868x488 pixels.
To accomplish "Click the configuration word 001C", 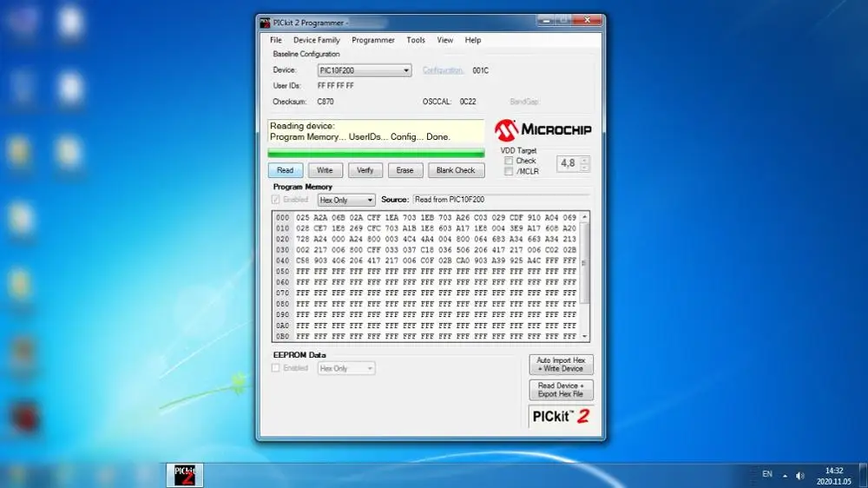I will 481,70.
